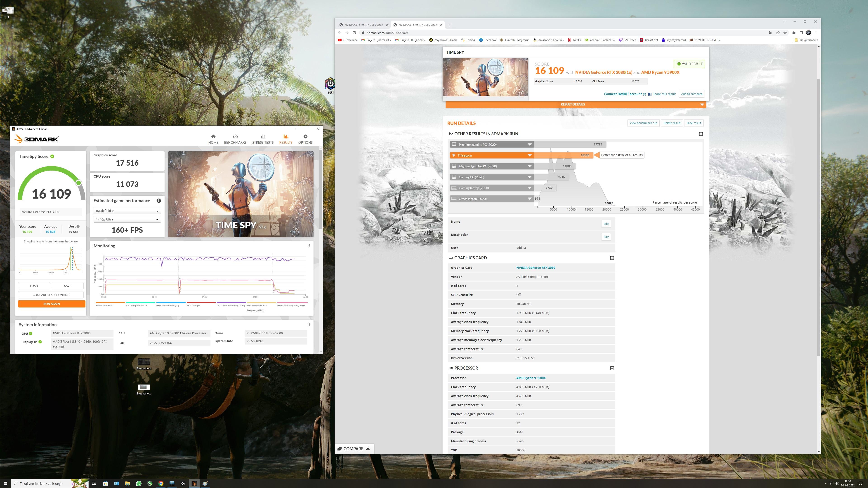This screenshot has width=868, height=488.
Task: Open a new Chrome tab with plus button
Action: point(450,25)
